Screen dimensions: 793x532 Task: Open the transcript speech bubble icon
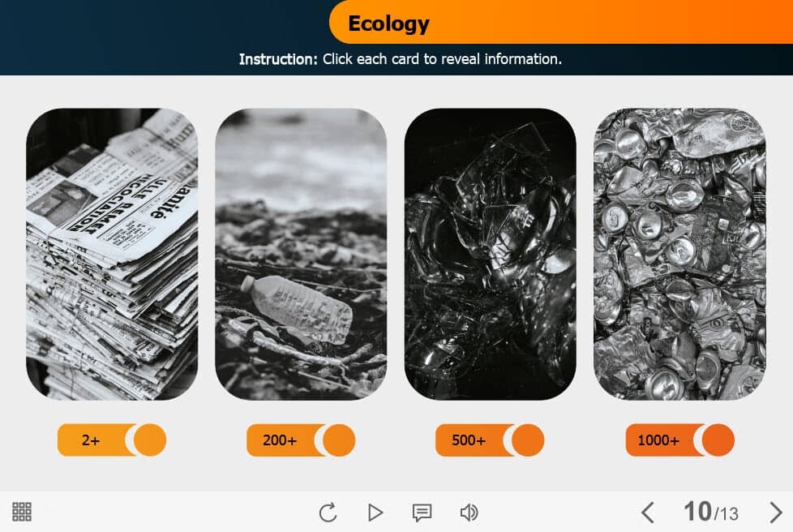[422, 513]
